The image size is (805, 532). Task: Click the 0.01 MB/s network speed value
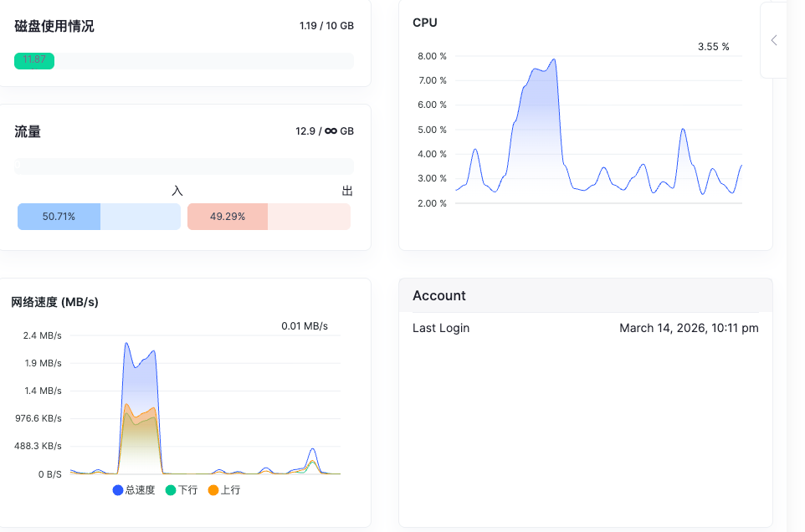coord(305,326)
